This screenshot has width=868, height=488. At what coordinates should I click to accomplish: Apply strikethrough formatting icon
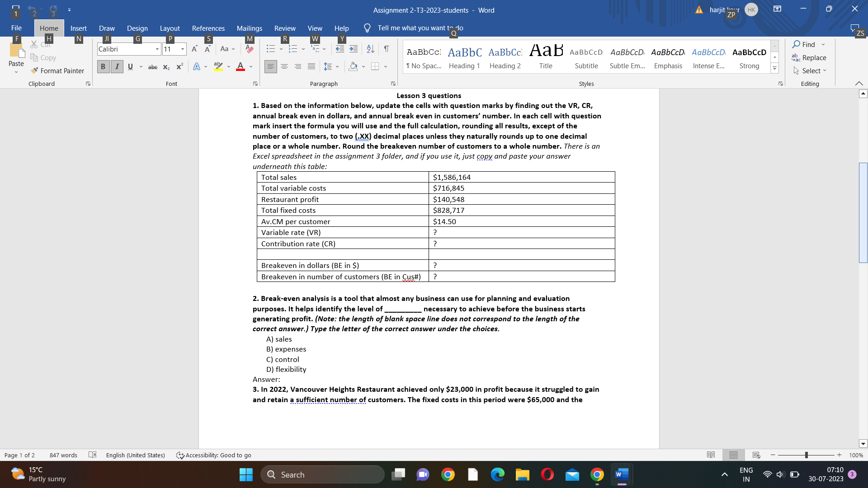pos(153,67)
